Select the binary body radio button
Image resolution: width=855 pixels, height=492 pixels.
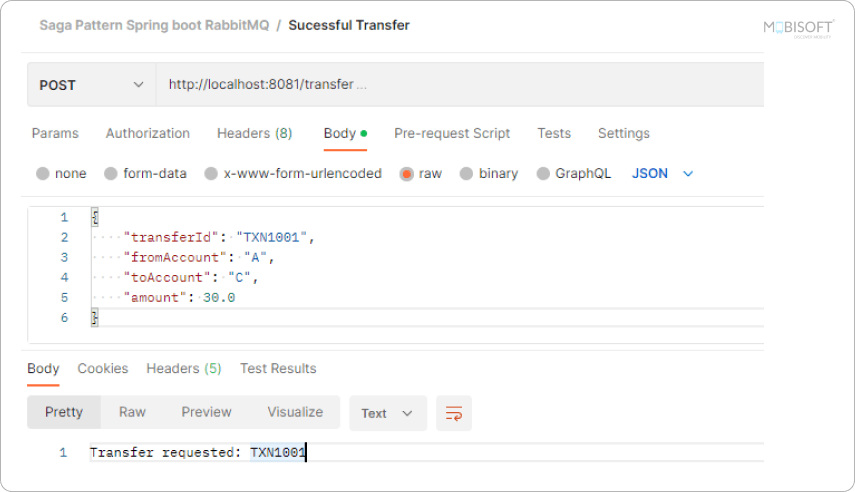click(x=466, y=173)
